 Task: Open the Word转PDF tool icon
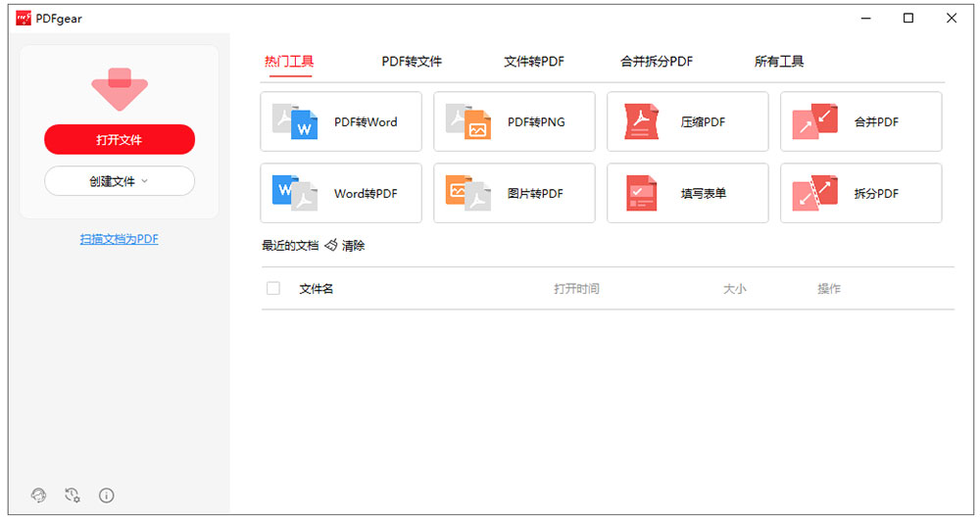click(295, 193)
